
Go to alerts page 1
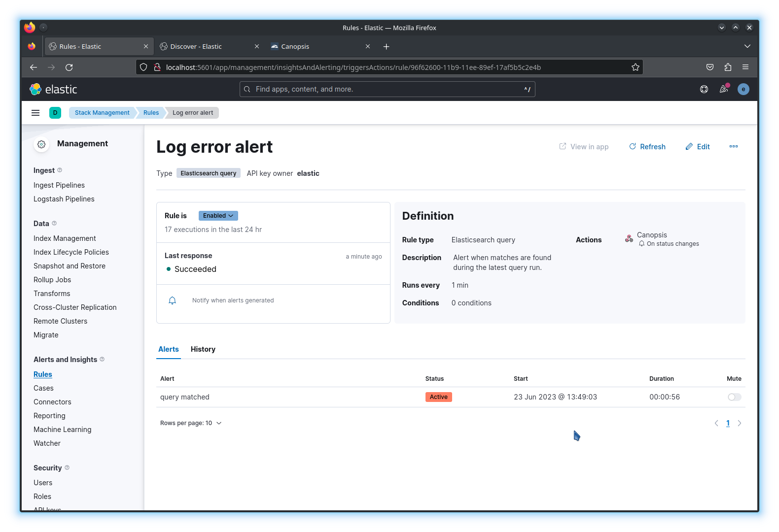coord(728,423)
